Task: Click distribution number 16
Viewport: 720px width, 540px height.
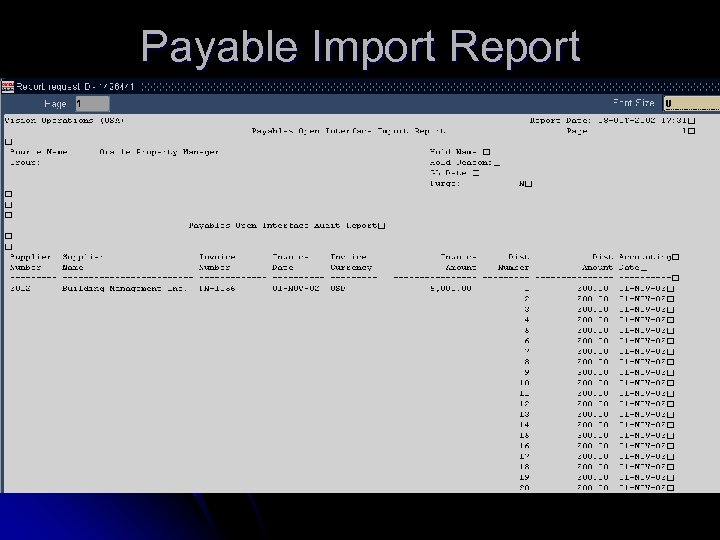Action: click(524, 446)
